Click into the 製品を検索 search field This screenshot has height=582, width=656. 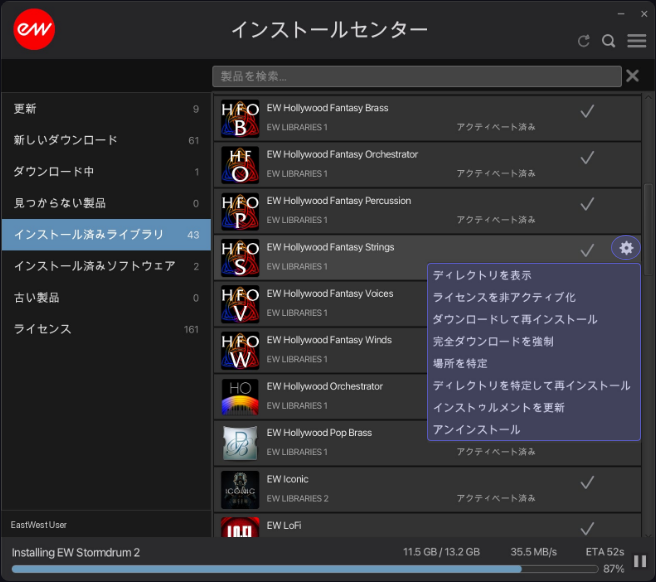[x=416, y=76]
